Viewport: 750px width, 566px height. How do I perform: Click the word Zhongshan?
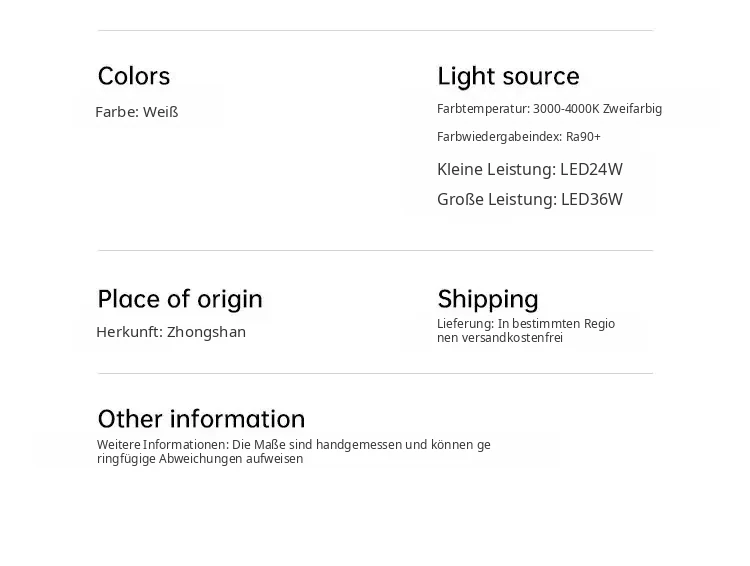[x=206, y=332]
